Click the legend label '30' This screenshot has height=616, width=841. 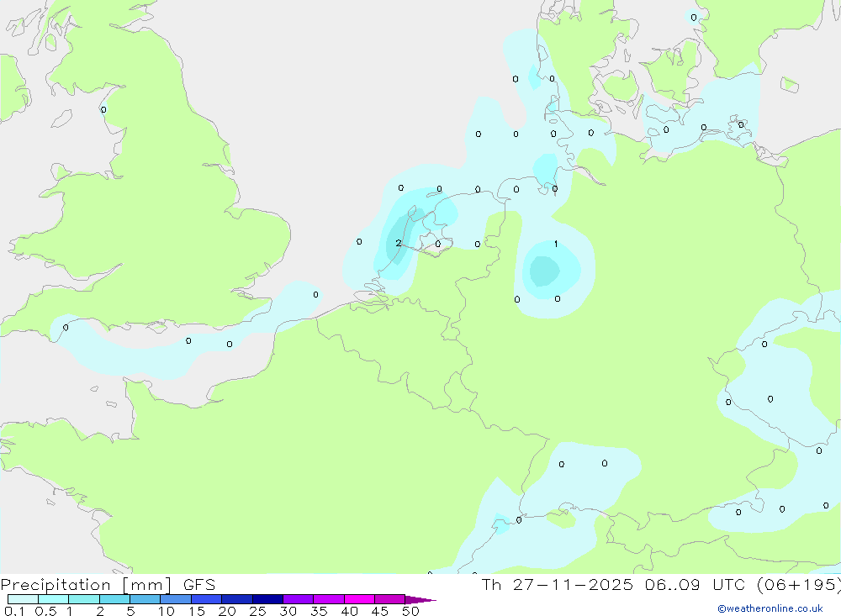pos(288,611)
